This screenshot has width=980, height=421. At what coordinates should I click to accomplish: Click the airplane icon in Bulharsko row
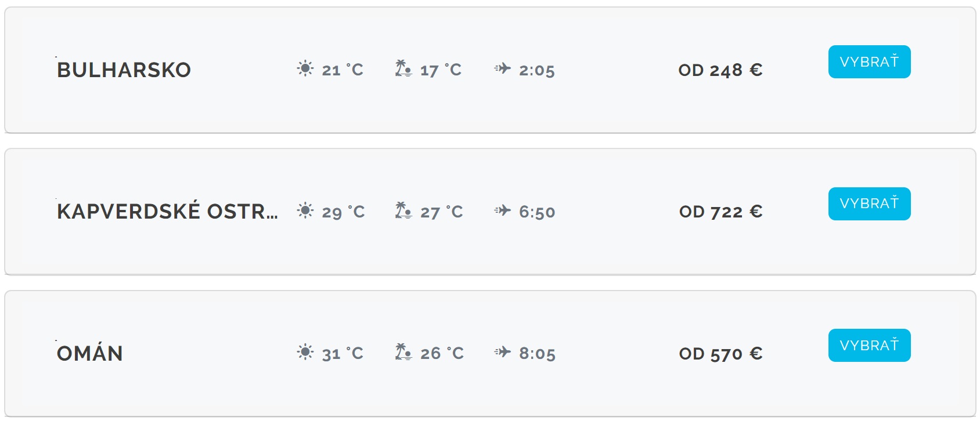coord(503,68)
